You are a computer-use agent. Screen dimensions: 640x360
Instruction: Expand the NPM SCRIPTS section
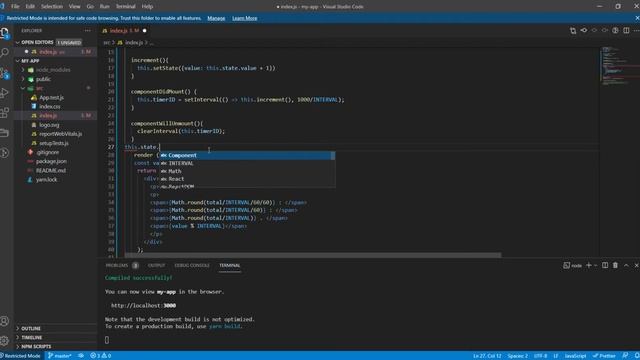tap(36, 346)
